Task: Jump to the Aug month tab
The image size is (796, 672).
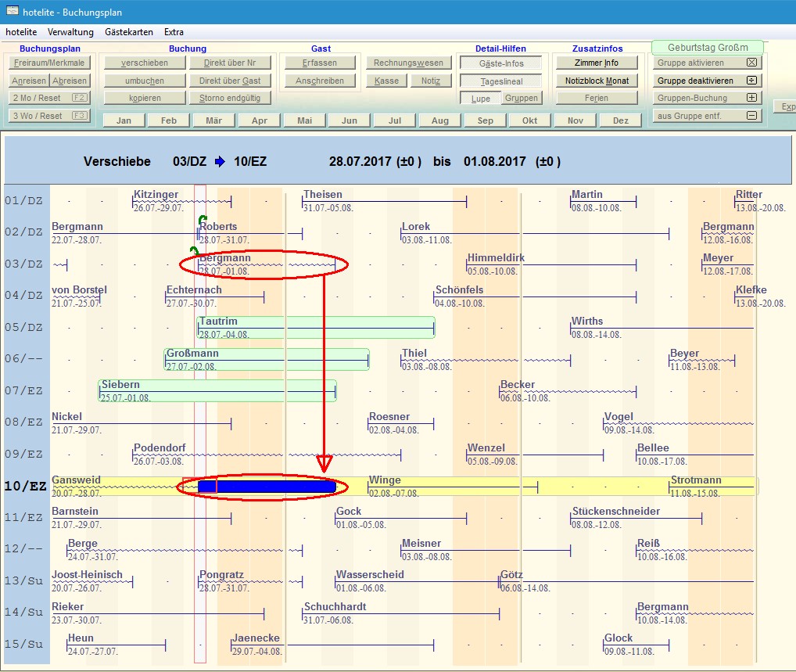Action: click(x=439, y=120)
